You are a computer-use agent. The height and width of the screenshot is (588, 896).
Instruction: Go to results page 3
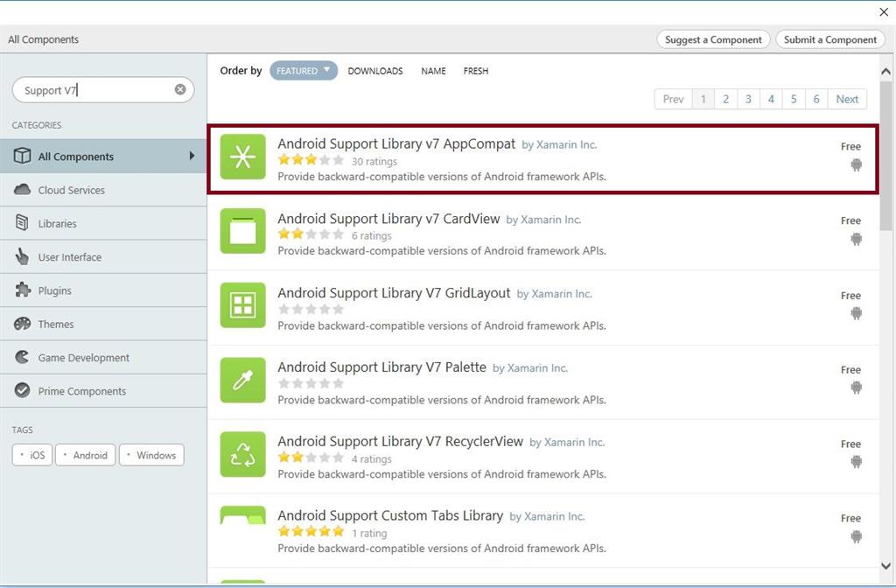tap(749, 99)
